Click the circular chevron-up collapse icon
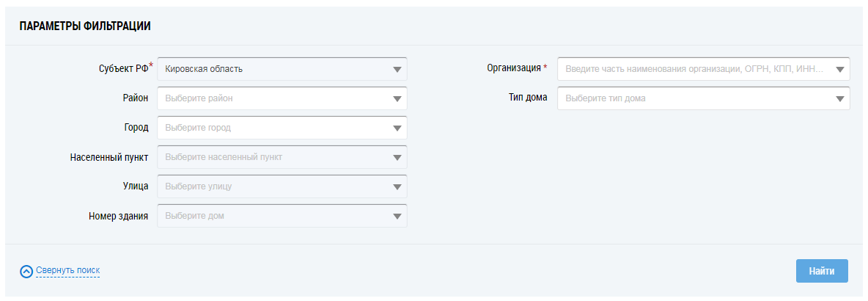 (26, 272)
